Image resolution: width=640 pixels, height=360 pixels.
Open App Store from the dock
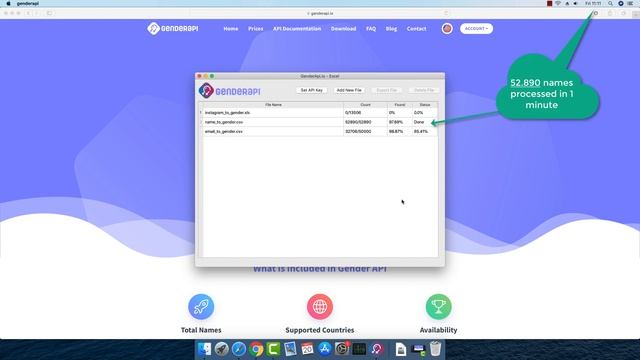point(324,349)
